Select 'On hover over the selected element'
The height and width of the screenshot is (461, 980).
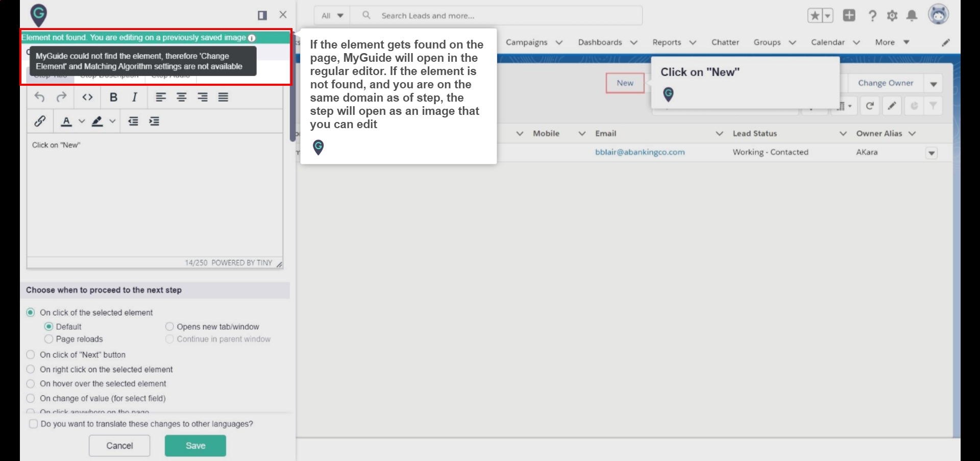(x=31, y=384)
